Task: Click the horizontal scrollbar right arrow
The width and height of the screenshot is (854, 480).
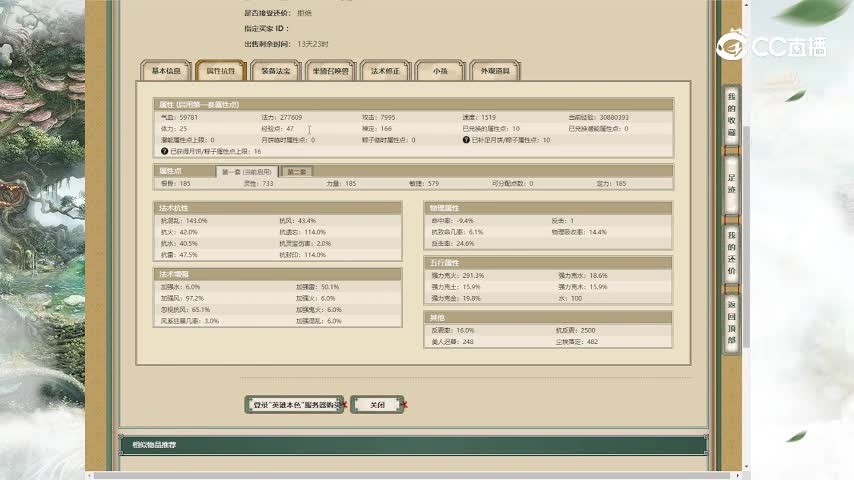Action: tap(737, 476)
